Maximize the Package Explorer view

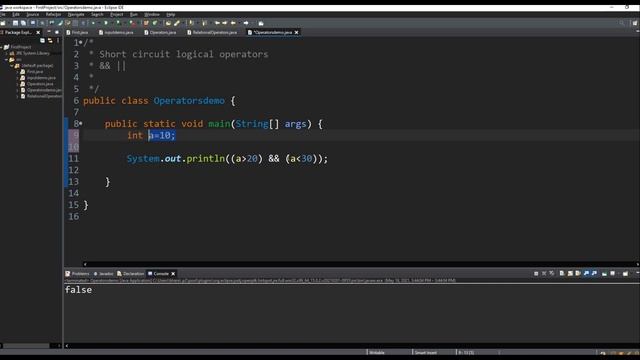pyautogui.click(x=57, y=32)
